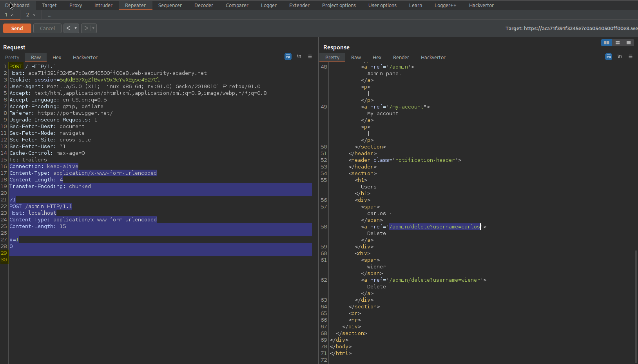This screenshot has height=364, width=638.
Task: Click '/admin/delete?username=carlos' in the response
Action: point(435,227)
